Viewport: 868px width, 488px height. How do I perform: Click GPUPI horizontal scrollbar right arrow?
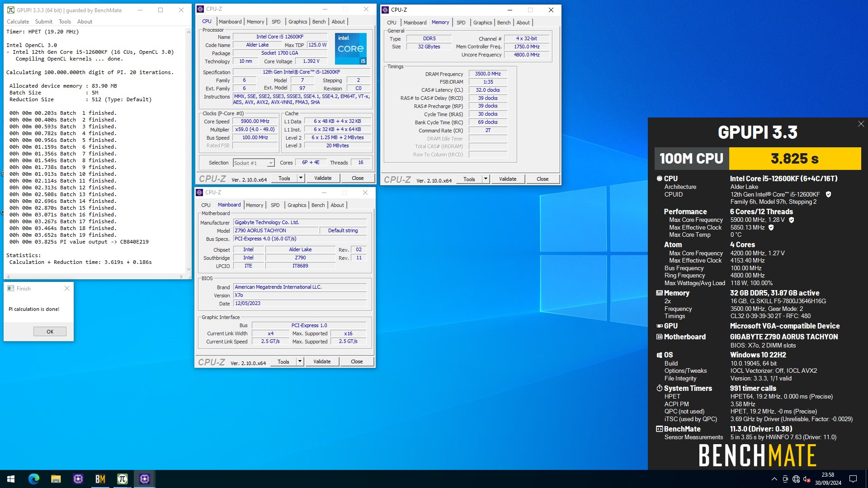coord(181,277)
